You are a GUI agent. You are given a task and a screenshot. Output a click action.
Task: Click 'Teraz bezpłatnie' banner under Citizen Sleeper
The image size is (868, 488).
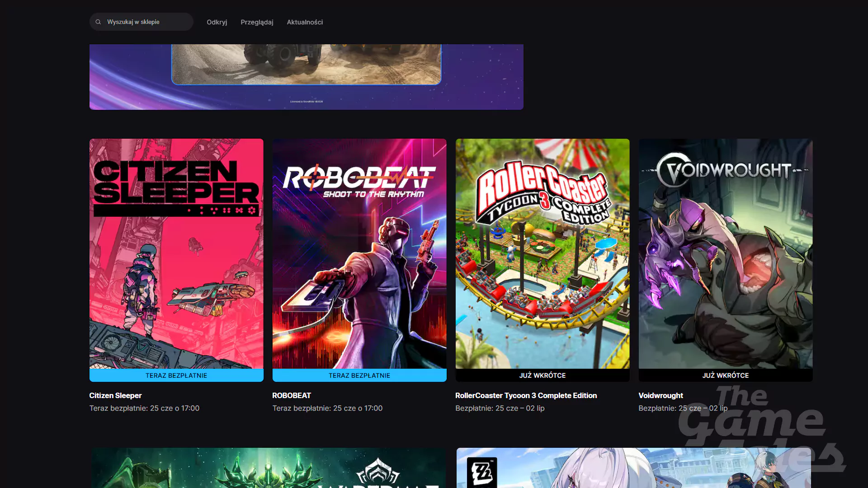click(x=176, y=375)
